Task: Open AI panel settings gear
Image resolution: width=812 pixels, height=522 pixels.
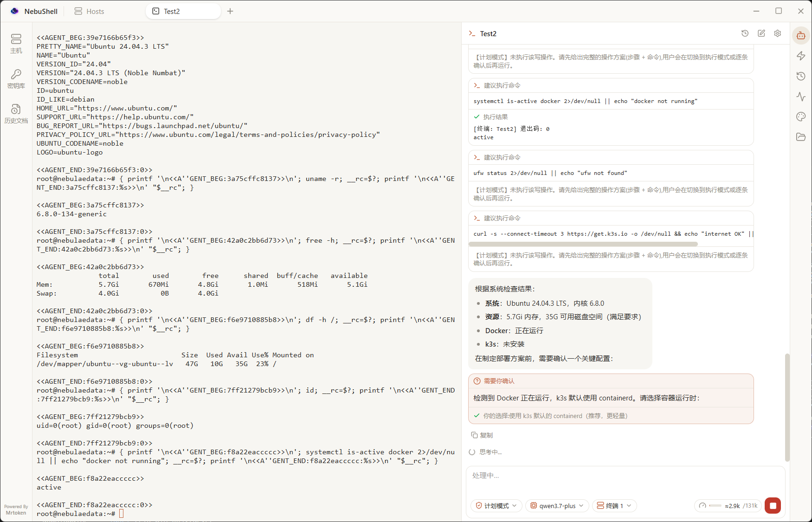Action: tap(778, 33)
